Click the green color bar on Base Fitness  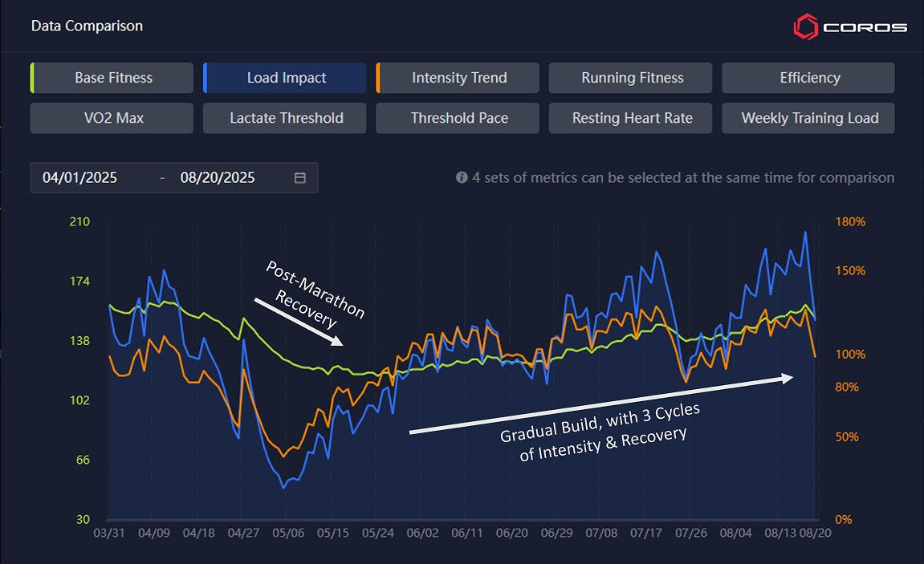pos(32,78)
